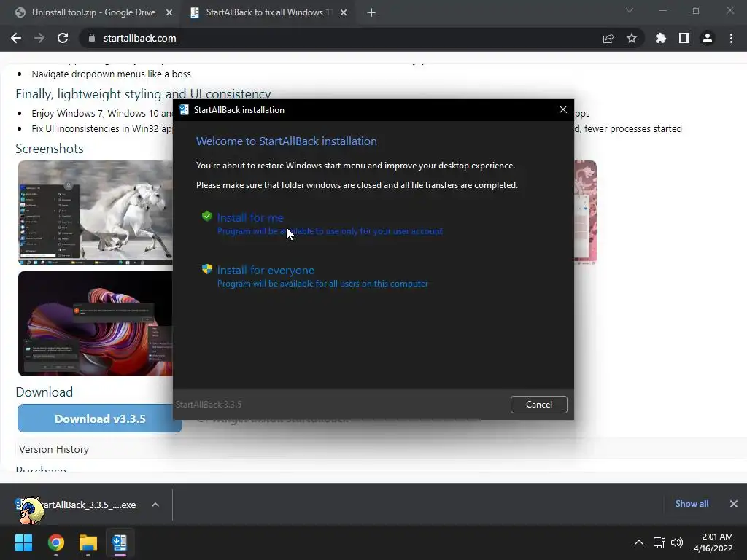The height and width of the screenshot is (560, 747).
Task: Open a new browser tab
Action: (371, 13)
